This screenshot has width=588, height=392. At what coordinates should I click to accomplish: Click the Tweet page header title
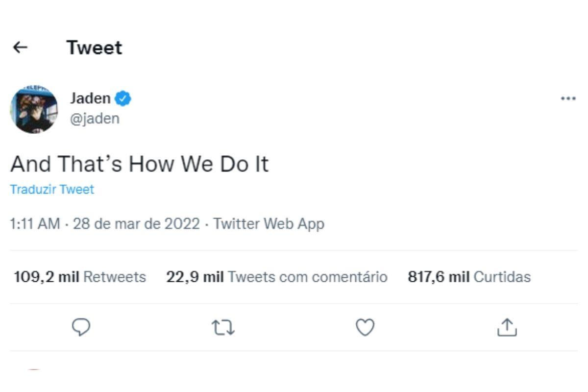click(95, 48)
